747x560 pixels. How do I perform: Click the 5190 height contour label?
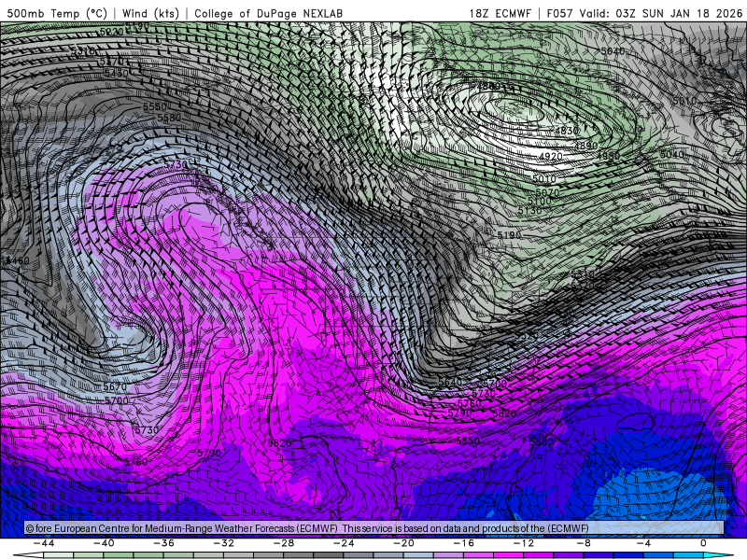(x=509, y=235)
